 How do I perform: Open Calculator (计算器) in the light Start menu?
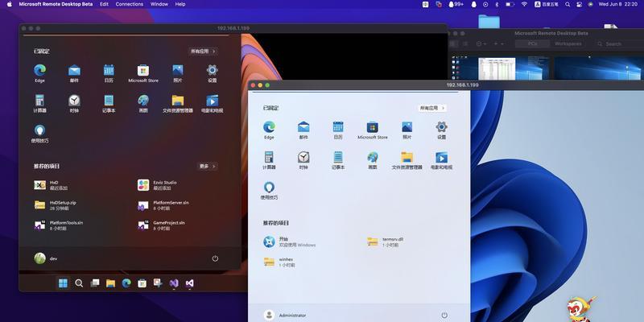(x=269, y=160)
